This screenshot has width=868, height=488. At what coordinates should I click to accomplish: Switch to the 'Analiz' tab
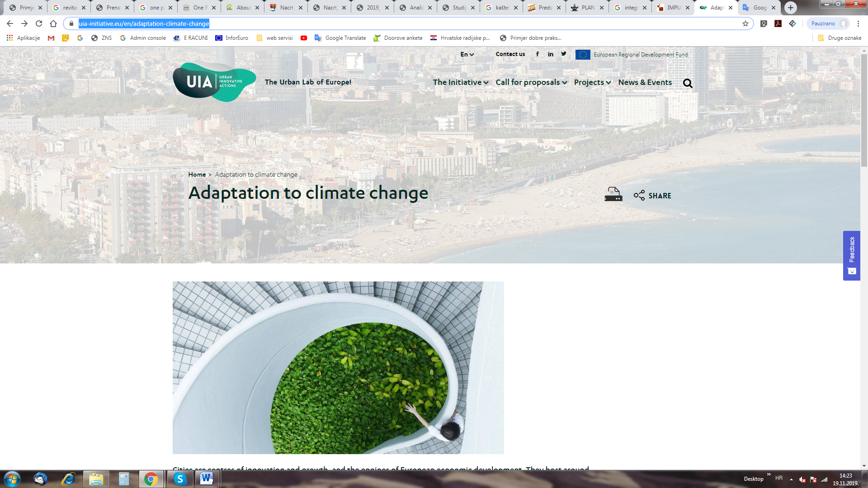click(x=415, y=8)
